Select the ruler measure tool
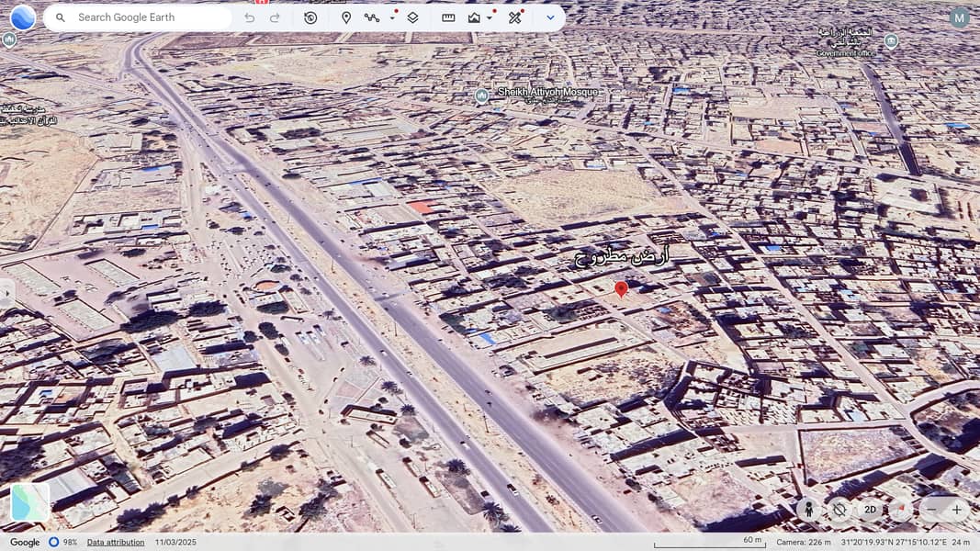980x551 pixels. point(448,17)
